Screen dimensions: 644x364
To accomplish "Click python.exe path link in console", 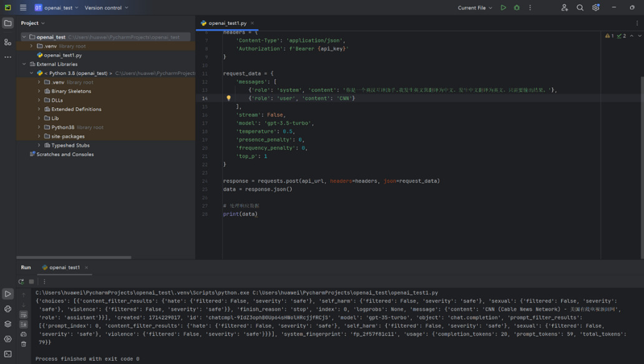I will [x=142, y=292].
